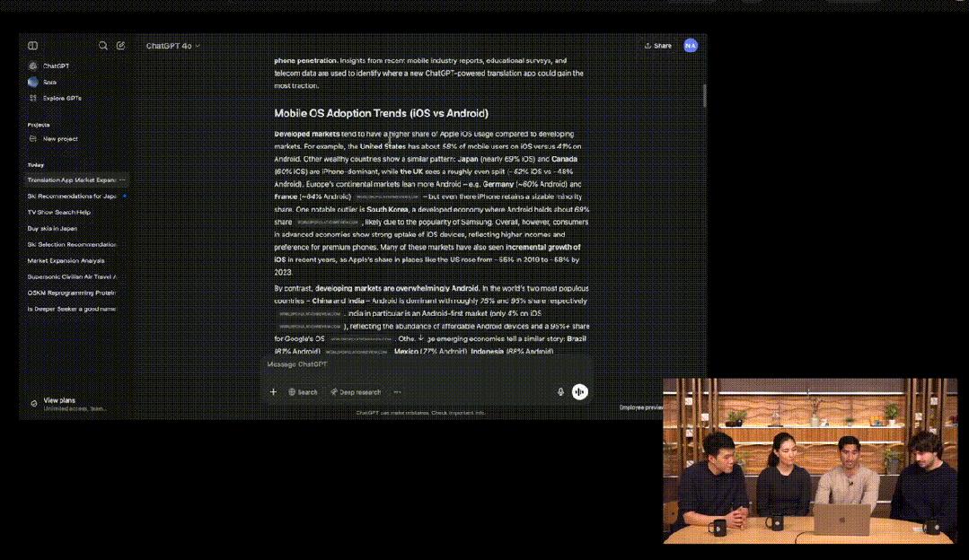Open chat search with the magnifier icon
This screenshot has width=969, height=560.
pyautogui.click(x=103, y=46)
